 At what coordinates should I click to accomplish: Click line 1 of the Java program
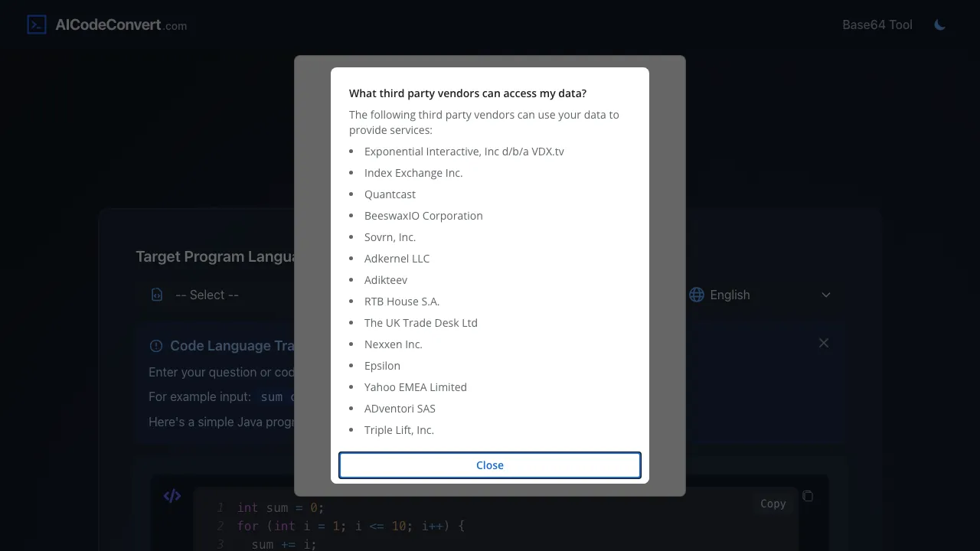[283, 507]
